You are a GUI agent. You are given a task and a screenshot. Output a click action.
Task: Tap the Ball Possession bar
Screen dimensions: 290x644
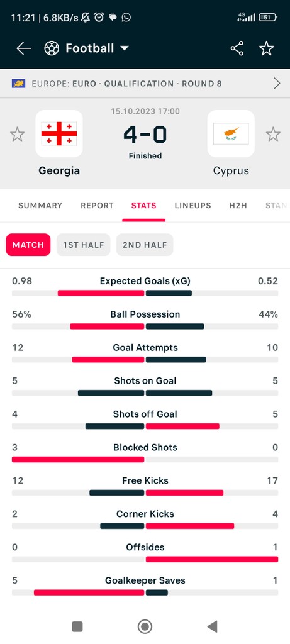pyautogui.click(x=145, y=326)
